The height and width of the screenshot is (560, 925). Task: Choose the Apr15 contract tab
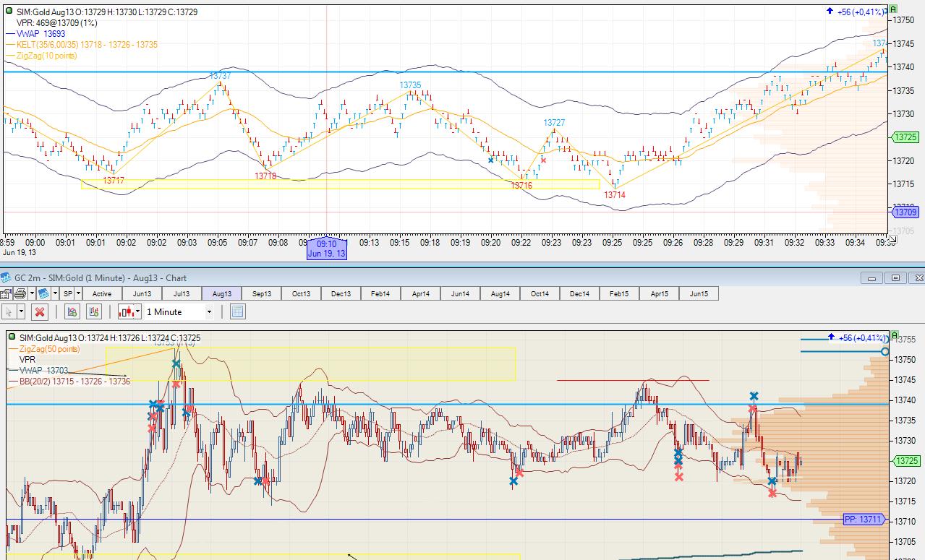(659, 293)
